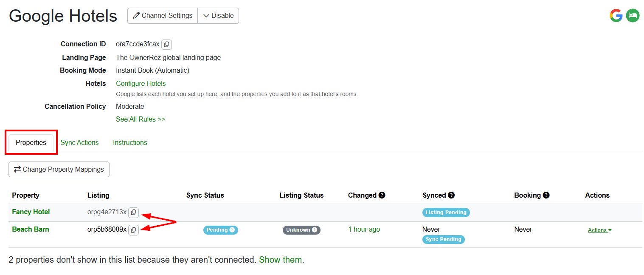Select the Properties tab
Image resolution: width=644 pixels, height=275 pixels.
point(31,143)
